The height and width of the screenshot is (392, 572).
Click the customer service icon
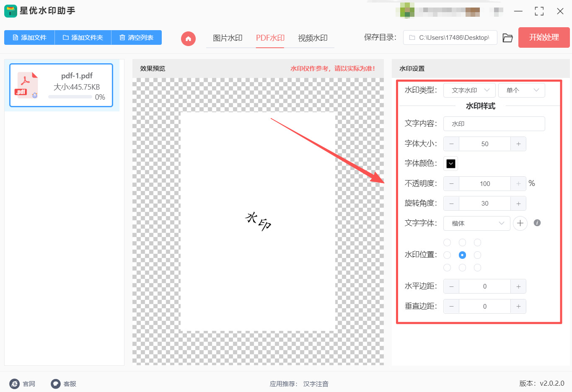pyautogui.click(x=56, y=384)
